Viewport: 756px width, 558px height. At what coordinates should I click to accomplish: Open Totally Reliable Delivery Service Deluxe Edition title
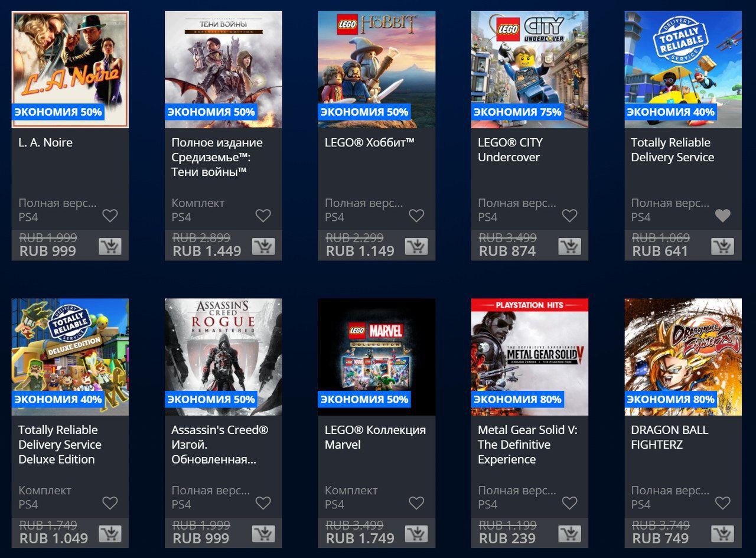pos(60,445)
